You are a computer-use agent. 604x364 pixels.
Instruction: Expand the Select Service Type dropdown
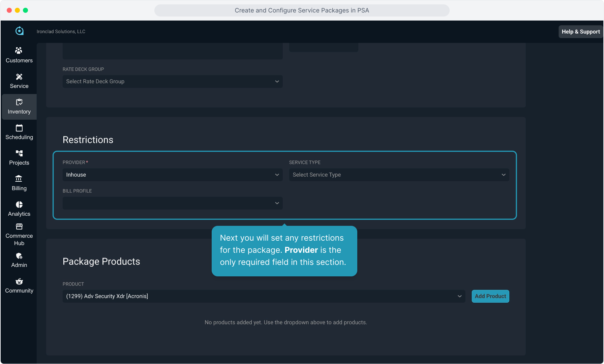coord(399,175)
